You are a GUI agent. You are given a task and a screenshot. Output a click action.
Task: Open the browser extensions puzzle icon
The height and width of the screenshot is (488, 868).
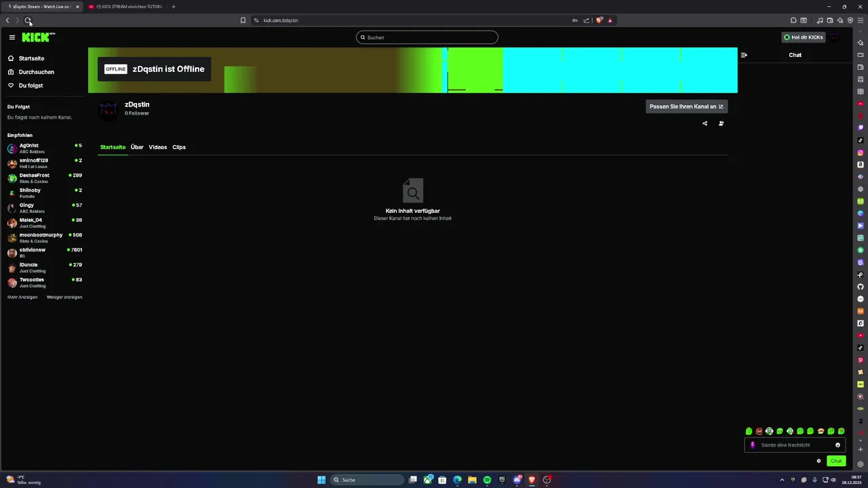793,20
